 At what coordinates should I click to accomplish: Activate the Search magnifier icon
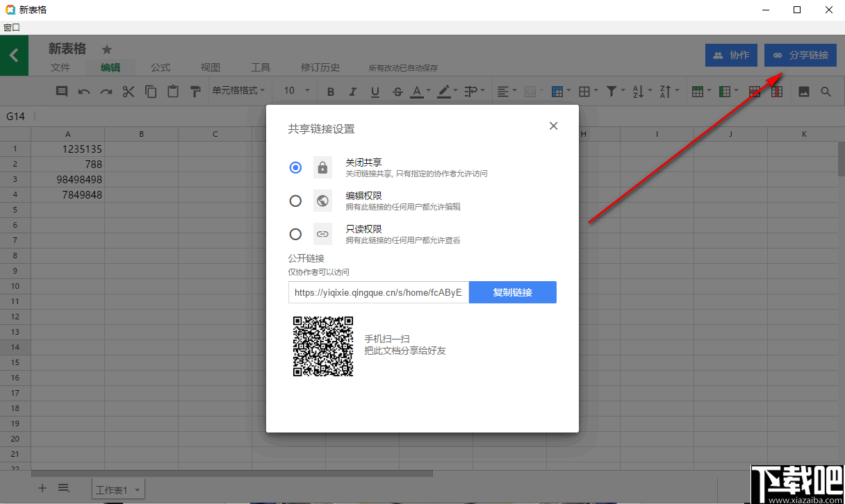[825, 91]
